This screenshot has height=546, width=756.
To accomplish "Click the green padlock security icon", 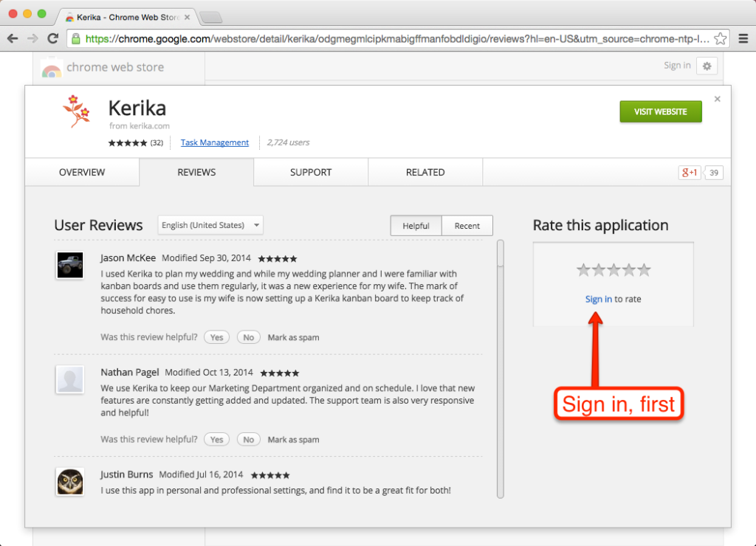I will pyautogui.click(x=76, y=38).
